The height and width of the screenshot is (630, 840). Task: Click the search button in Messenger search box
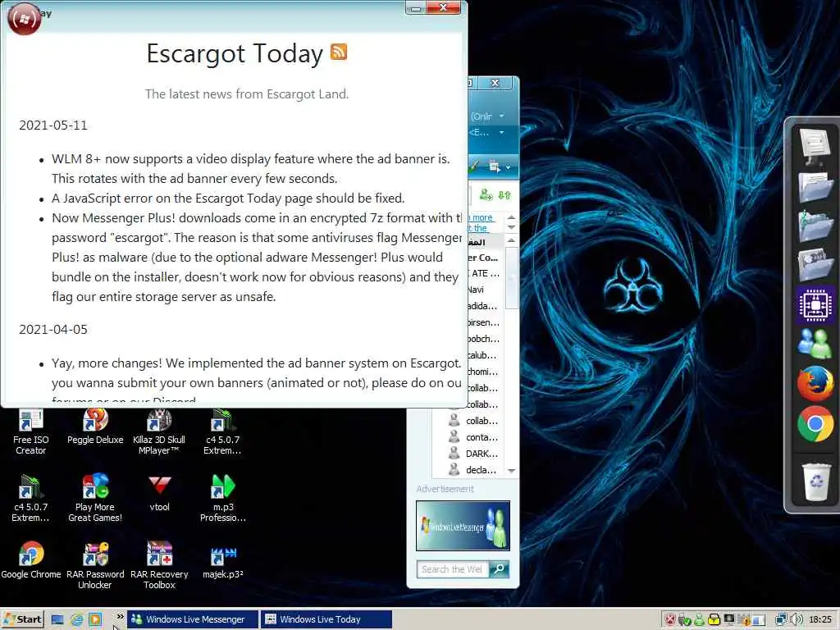pos(500,569)
